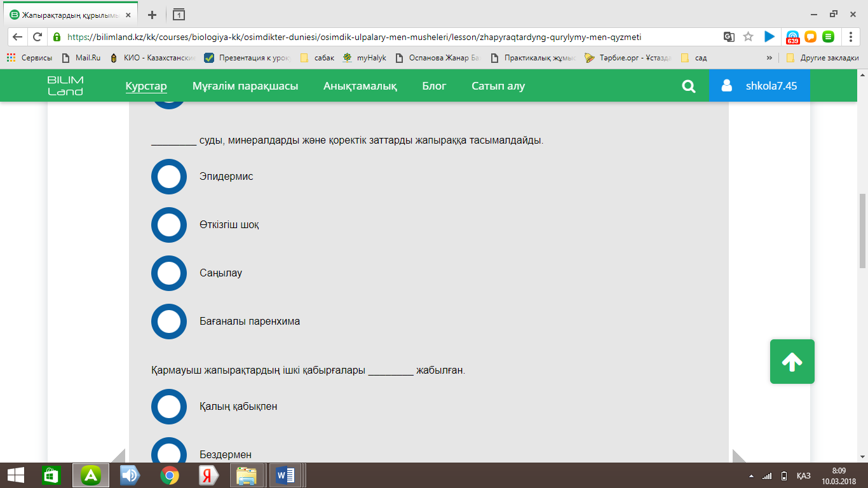Bookmark this page with the star icon
This screenshot has height=488, width=868.
[749, 37]
